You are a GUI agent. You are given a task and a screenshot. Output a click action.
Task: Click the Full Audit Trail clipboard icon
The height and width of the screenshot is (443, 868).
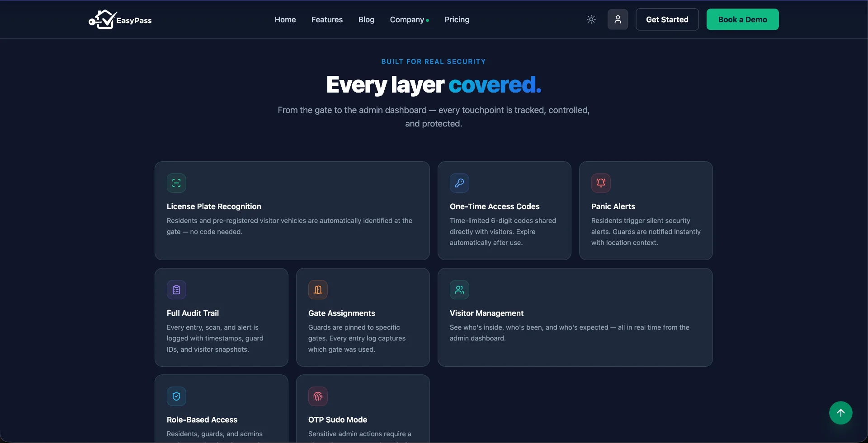176,290
